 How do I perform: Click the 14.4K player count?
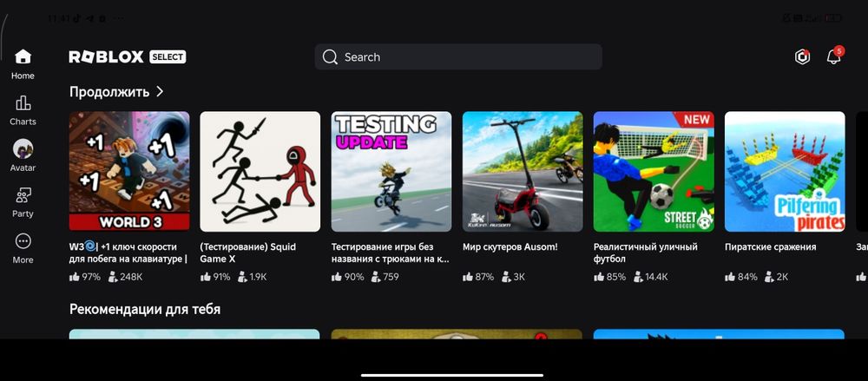[651, 277]
